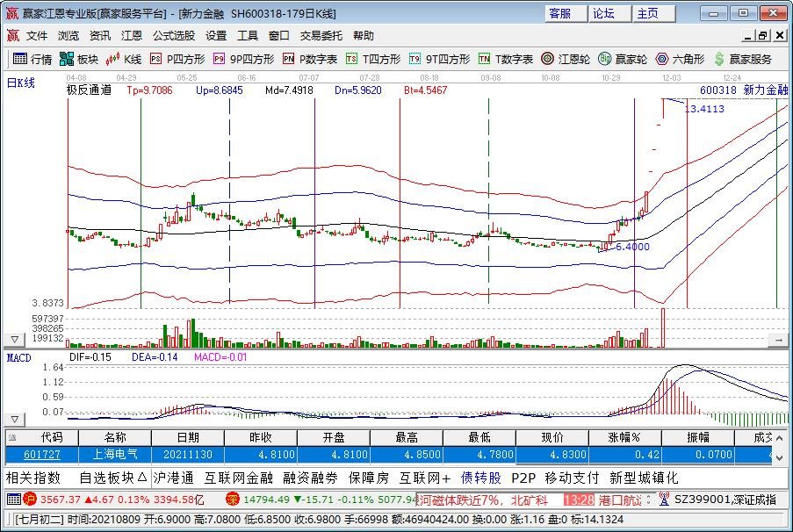
Task: Open the 设置 menu
Action: pos(216,35)
